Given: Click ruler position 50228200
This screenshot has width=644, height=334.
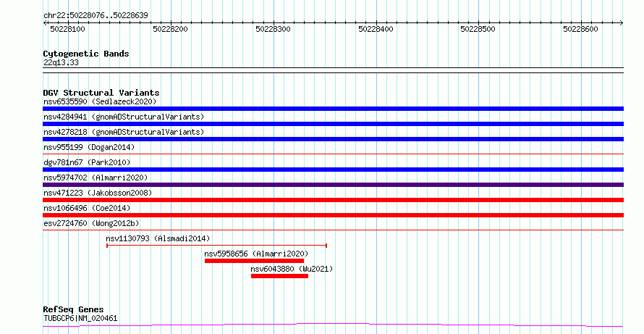Looking at the screenshot, I should tap(170, 29).
